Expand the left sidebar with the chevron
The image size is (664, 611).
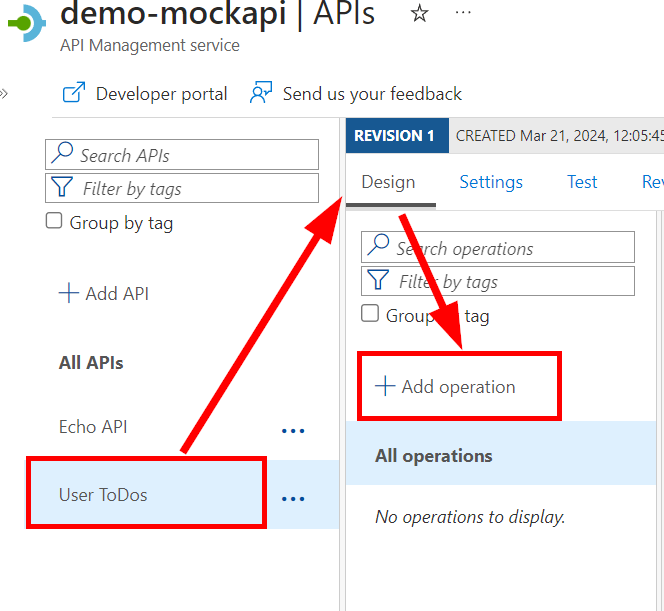[x=4, y=94]
